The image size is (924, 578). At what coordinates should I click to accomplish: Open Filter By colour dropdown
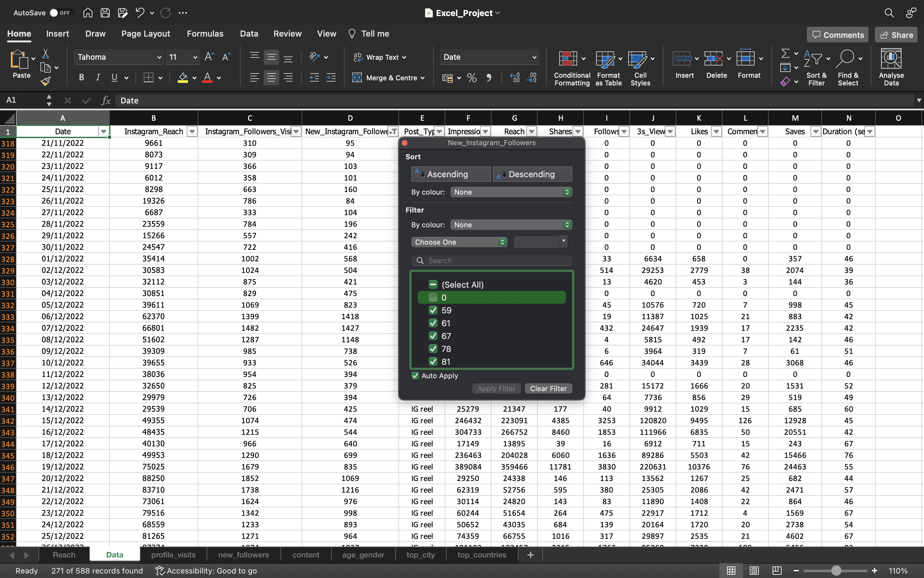[511, 225]
